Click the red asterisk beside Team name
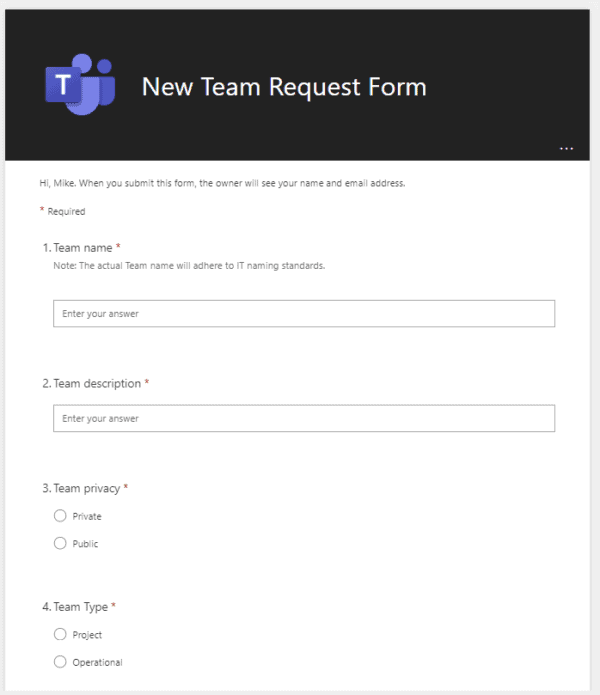Image resolution: width=600 pixels, height=695 pixels. point(118,246)
